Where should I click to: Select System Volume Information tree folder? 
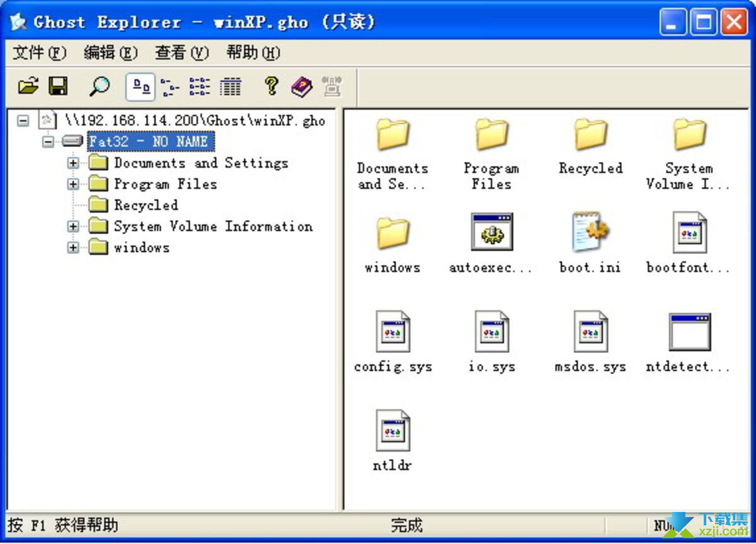point(213,226)
